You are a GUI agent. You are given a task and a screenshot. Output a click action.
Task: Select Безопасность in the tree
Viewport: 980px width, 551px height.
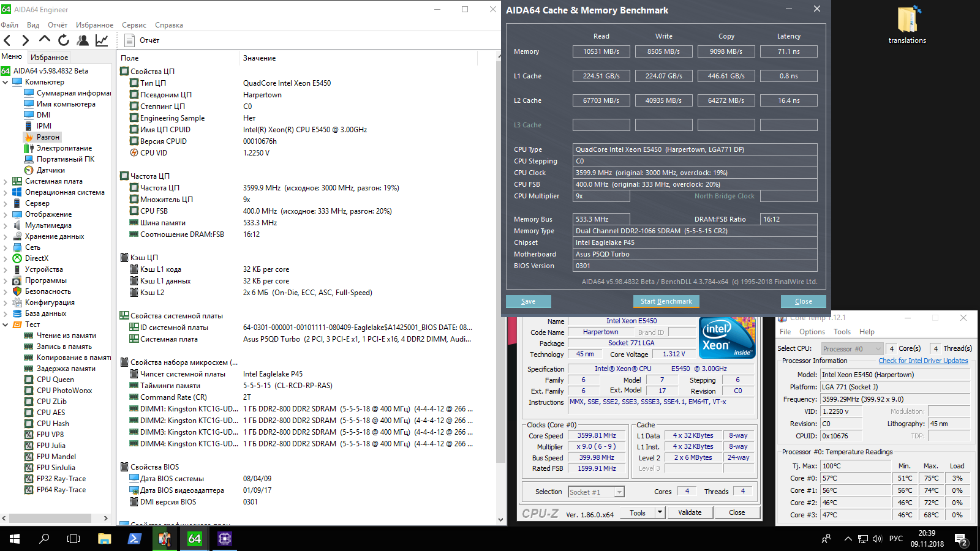click(48, 291)
